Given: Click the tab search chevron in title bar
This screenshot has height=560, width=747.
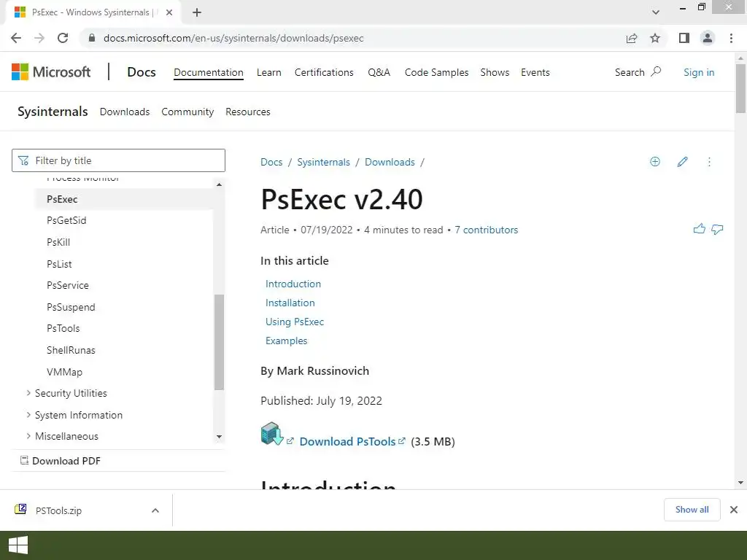Looking at the screenshot, I should 656,12.
